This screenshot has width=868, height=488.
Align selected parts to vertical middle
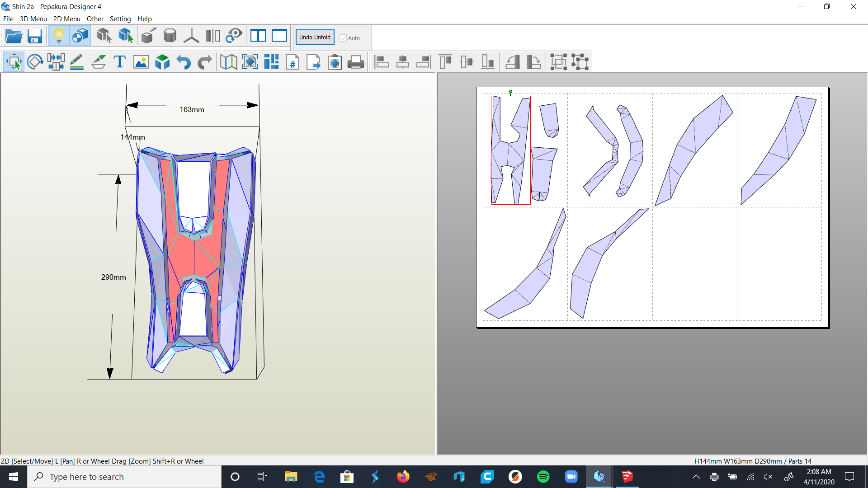(467, 62)
